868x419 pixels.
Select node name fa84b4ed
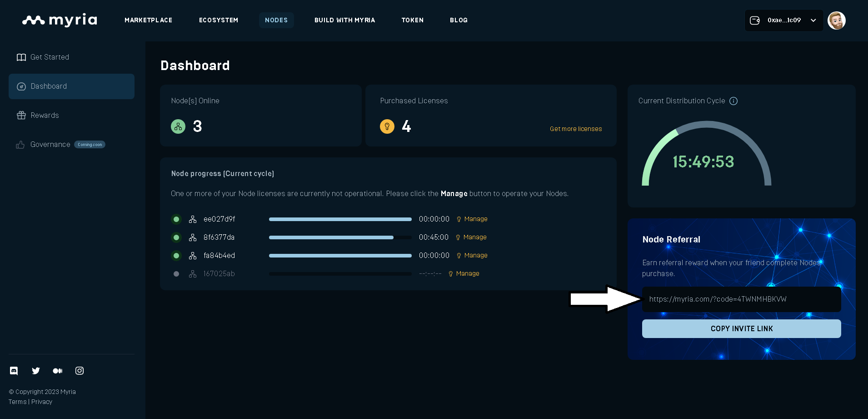coord(219,256)
